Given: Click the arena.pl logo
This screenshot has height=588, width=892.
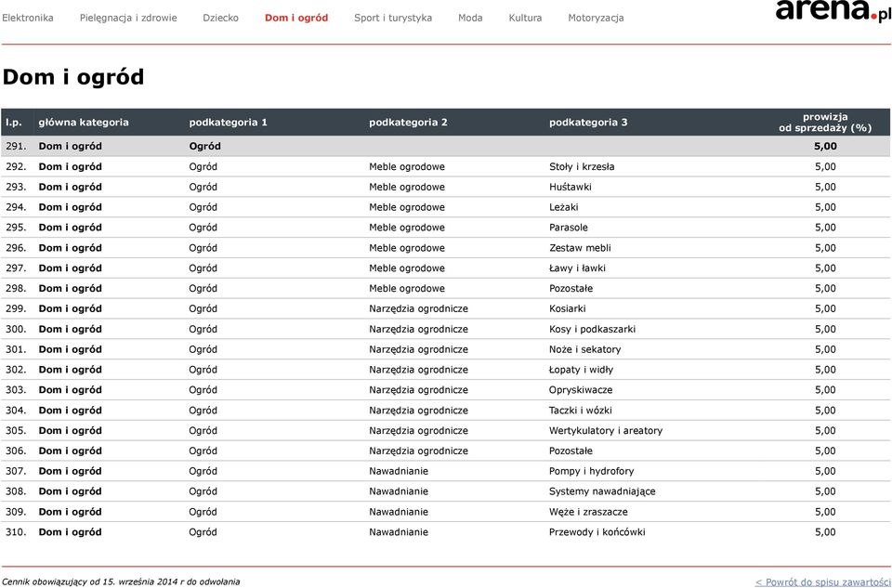Looking at the screenshot, I should click(x=833, y=10).
